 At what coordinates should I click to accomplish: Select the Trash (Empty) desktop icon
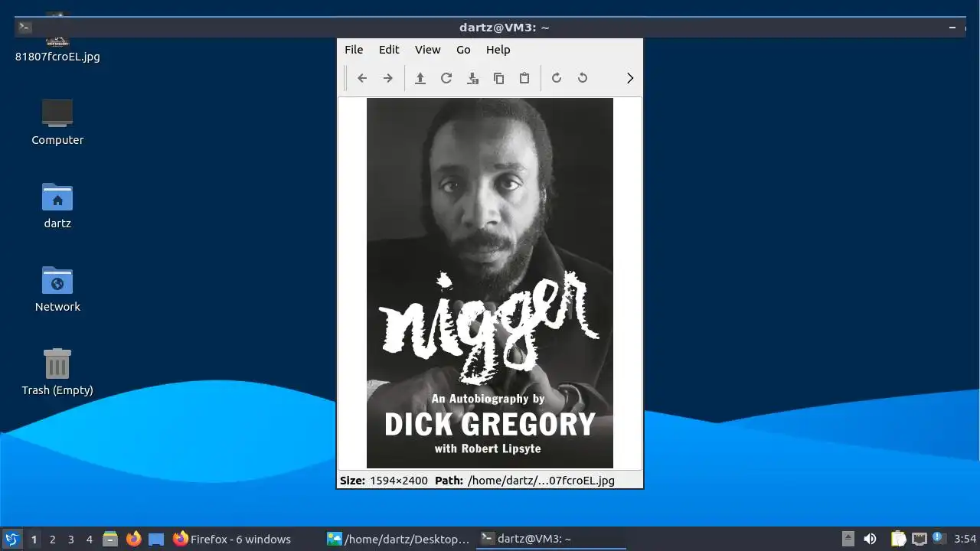pyautogui.click(x=57, y=371)
